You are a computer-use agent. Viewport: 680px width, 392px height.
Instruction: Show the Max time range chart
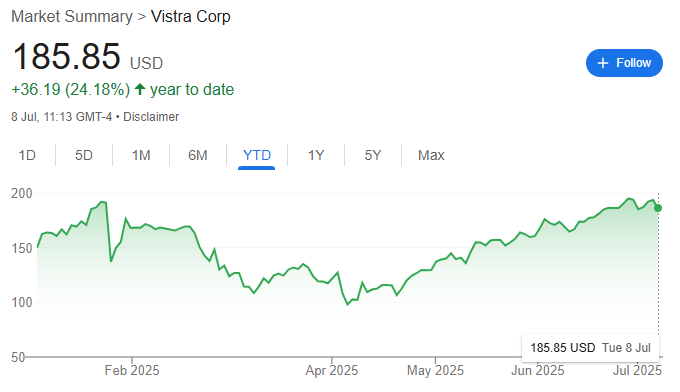pyautogui.click(x=431, y=155)
